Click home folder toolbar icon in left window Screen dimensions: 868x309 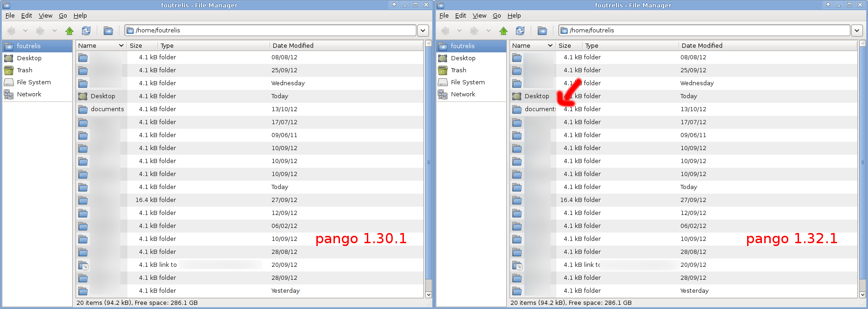[x=108, y=31]
